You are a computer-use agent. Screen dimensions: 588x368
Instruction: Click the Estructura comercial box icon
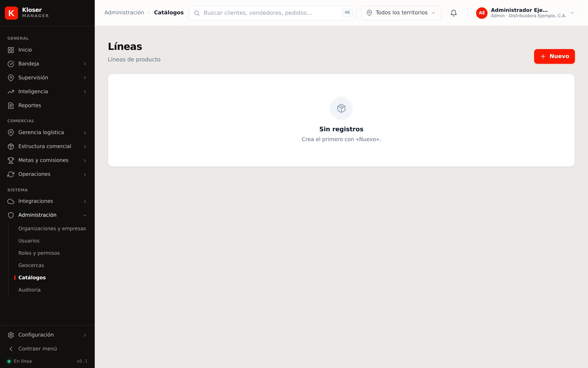[11, 146]
